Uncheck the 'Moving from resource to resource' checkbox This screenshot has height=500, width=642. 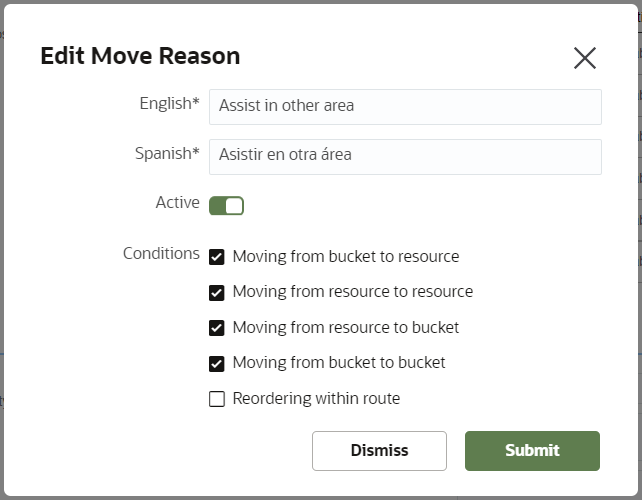216,293
